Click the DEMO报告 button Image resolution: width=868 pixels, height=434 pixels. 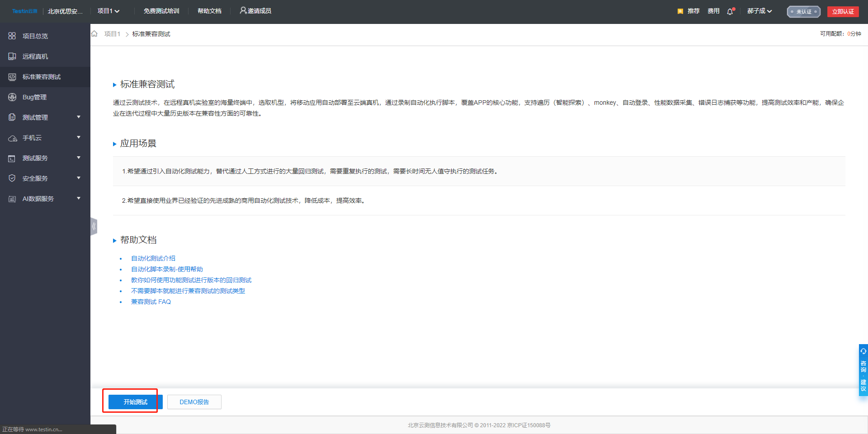[x=194, y=402]
